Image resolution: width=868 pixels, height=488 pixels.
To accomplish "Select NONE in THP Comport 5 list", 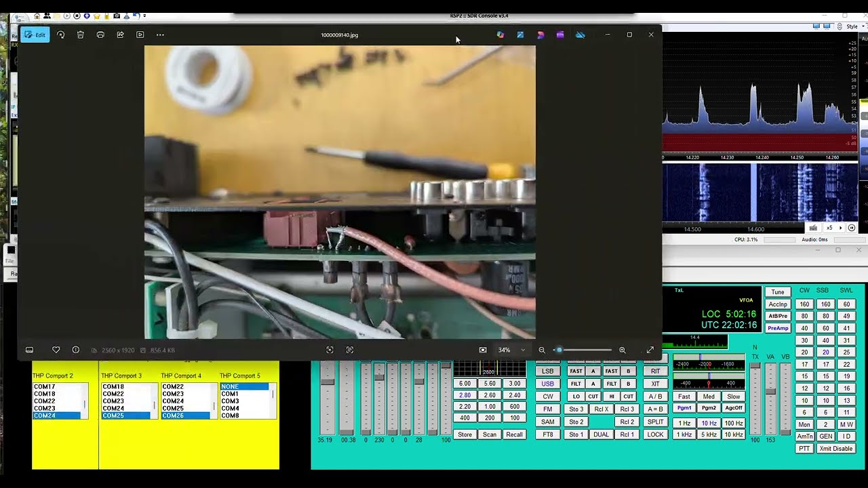I will [244, 386].
